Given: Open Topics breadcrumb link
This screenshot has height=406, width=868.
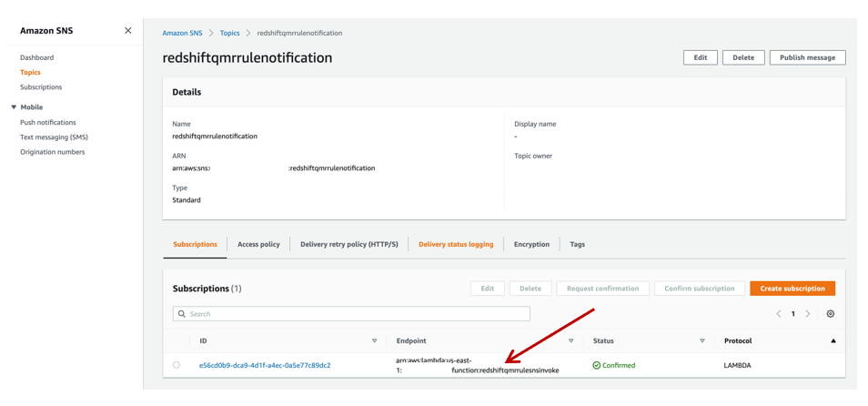Looking at the screenshot, I should coord(229,34).
